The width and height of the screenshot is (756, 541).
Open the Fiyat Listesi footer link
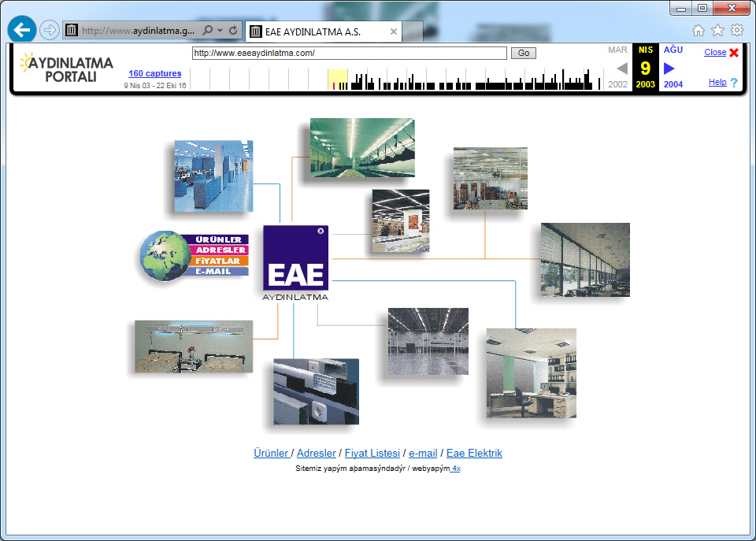point(372,454)
